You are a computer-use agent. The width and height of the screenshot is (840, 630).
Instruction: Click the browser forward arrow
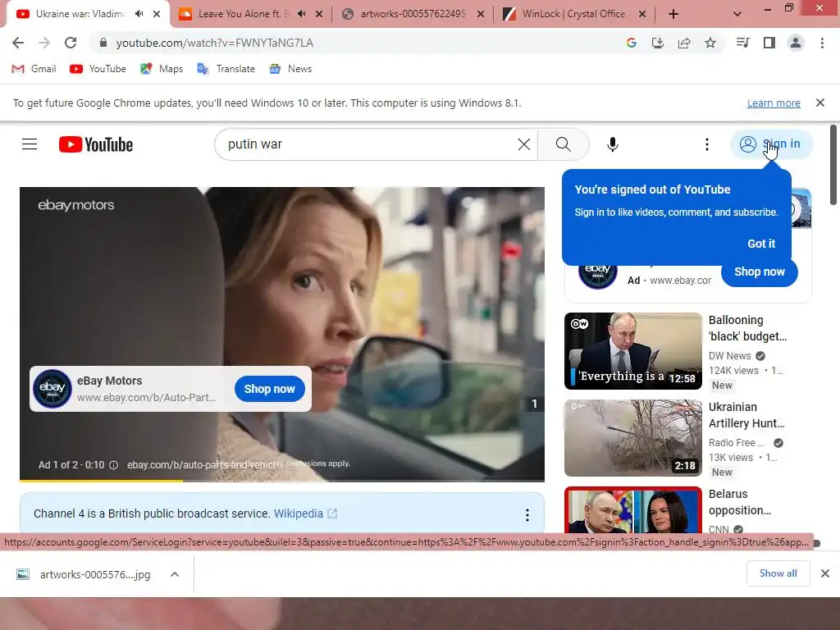tap(44, 43)
